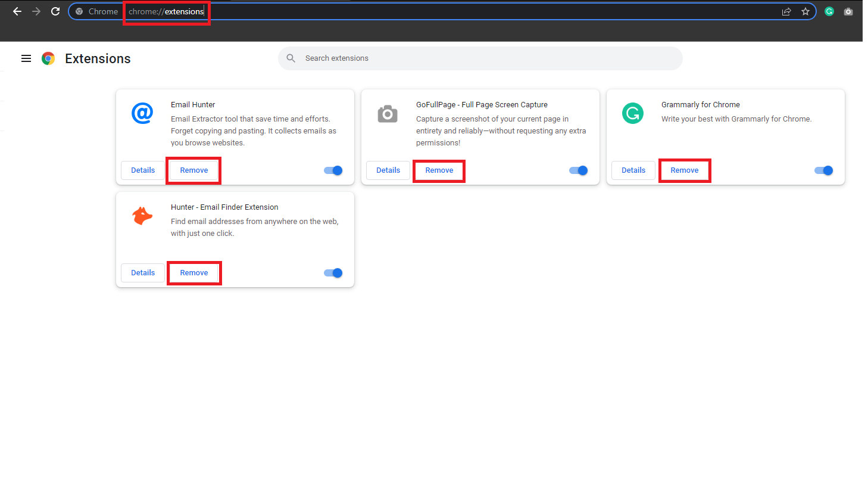The height and width of the screenshot is (491, 868).
Task: Click 'Capture a screenshot of your current page' text
Action: click(501, 131)
